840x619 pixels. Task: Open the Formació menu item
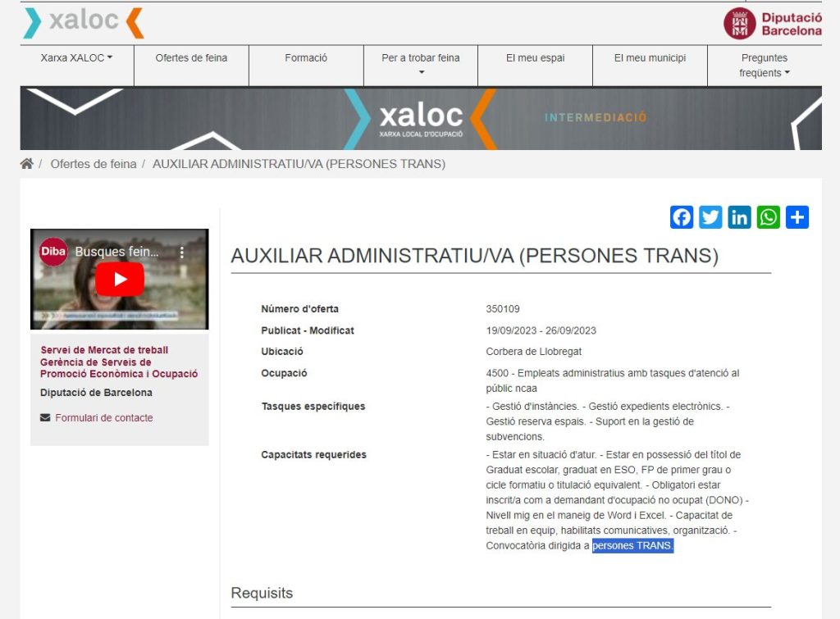tap(306, 58)
